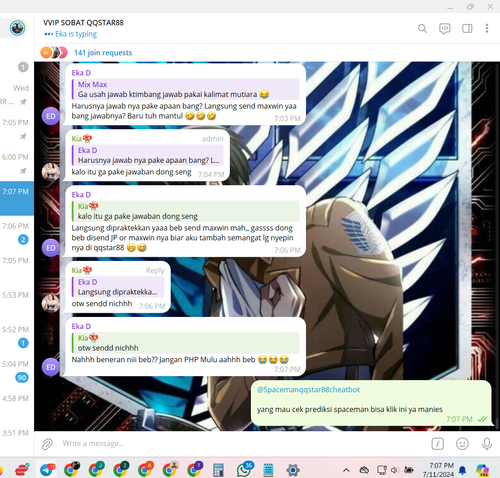Click the ED avatar beside the 7:03 PM message
500x478 pixels.
(51, 116)
